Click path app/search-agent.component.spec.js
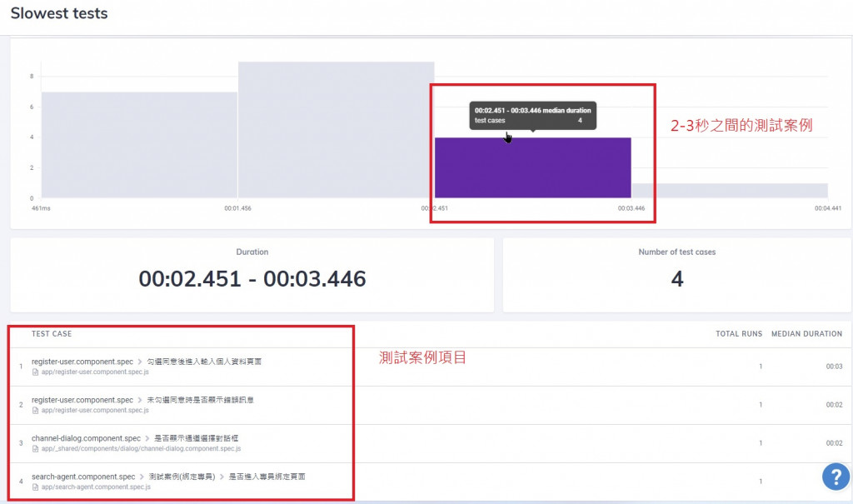Viewport: 853px width, 504px height. (96, 487)
